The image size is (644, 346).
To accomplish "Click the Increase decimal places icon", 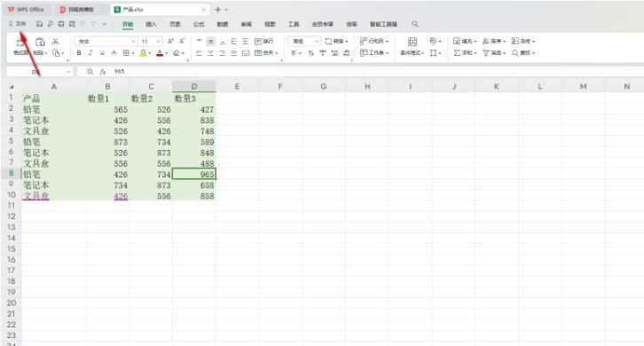I will pos(334,53).
